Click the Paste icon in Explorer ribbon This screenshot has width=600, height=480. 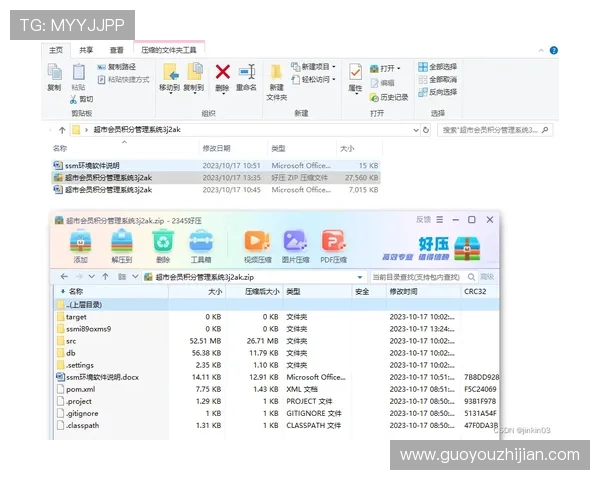click(78, 73)
